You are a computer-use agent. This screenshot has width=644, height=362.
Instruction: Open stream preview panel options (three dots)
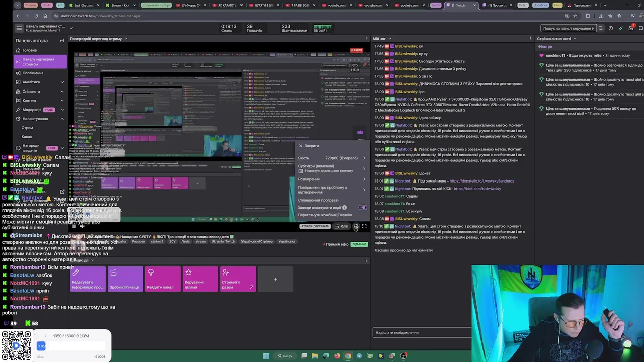tap(366, 39)
